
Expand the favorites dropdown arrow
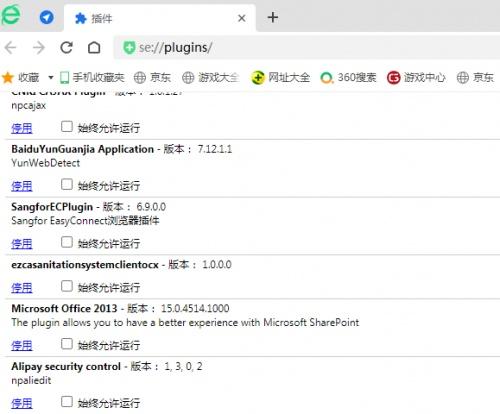(x=51, y=78)
